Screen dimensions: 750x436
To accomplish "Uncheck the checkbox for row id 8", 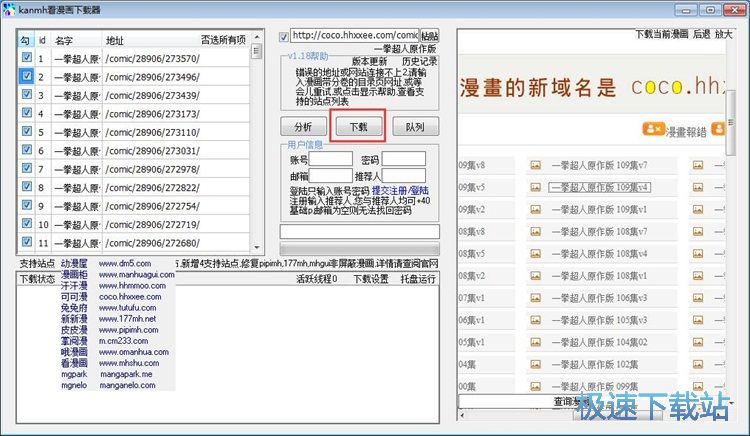I will tap(27, 186).
